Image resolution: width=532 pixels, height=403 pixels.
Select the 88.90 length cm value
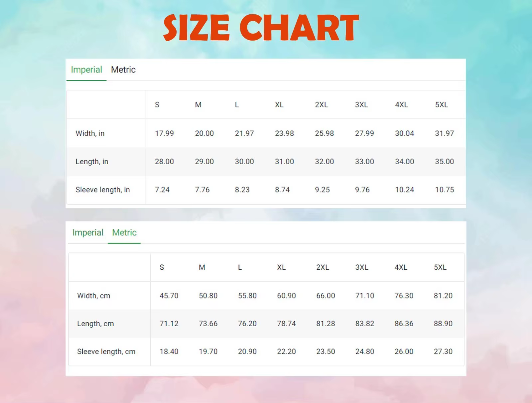pos(443,324)
